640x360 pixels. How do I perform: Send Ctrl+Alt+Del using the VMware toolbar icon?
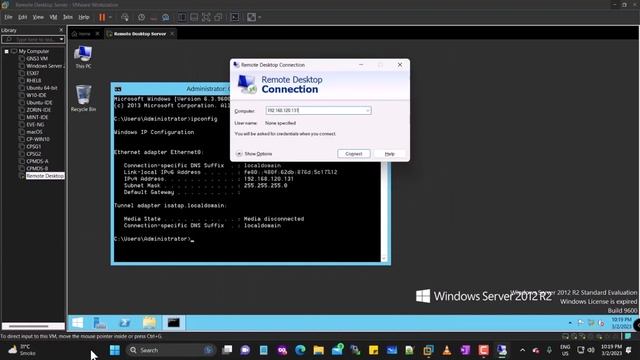pyautogui.click(x=125, y=17)
